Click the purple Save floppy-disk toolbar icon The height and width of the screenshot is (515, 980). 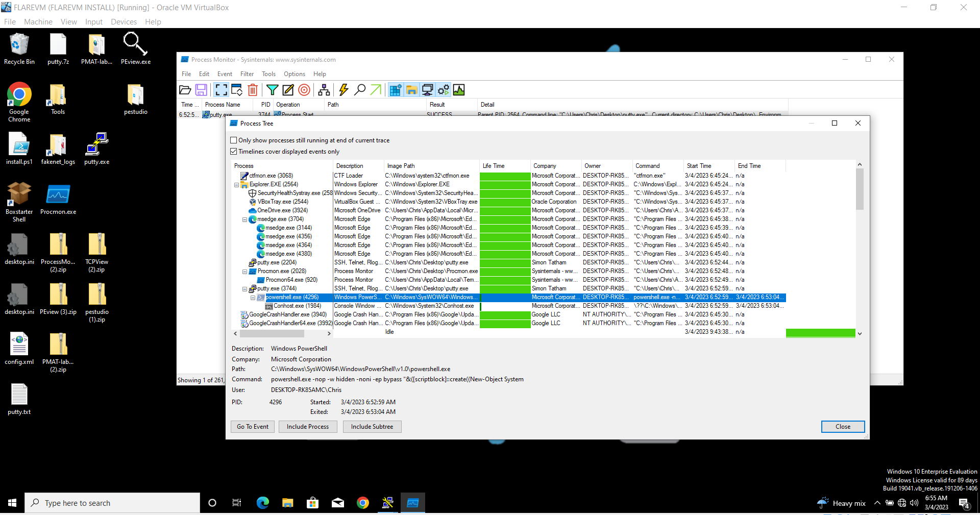[x=201, y=90]
